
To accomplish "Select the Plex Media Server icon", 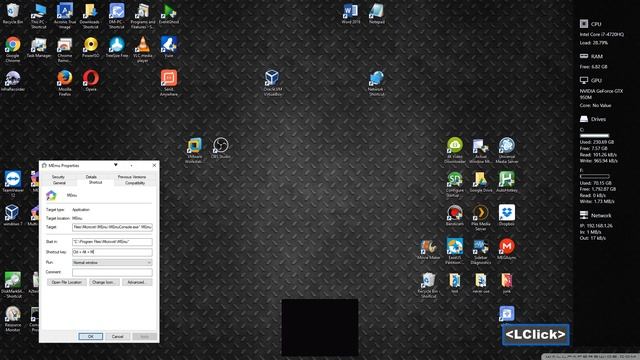I will (x=480, y=213).
